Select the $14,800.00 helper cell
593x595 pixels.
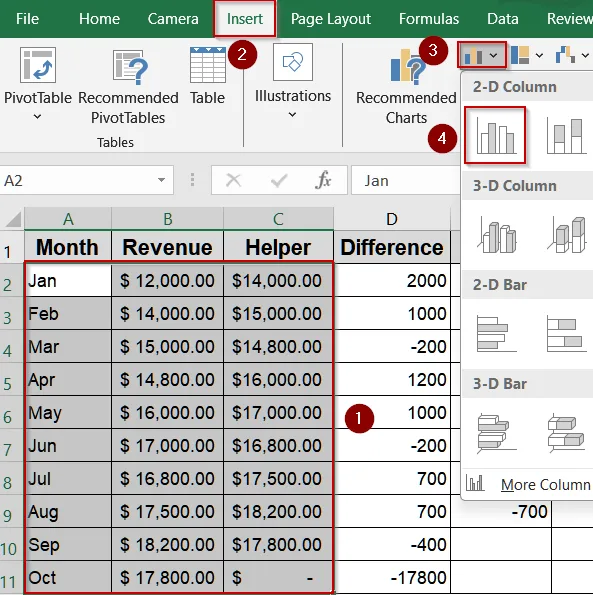pos(278,346)
